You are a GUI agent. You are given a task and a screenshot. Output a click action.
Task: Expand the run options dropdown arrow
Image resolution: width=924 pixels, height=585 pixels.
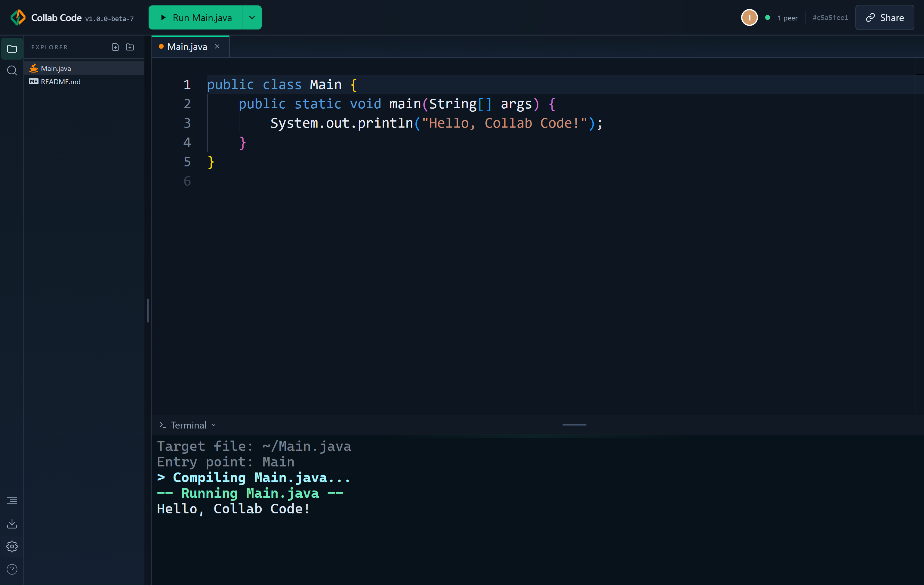252,18
